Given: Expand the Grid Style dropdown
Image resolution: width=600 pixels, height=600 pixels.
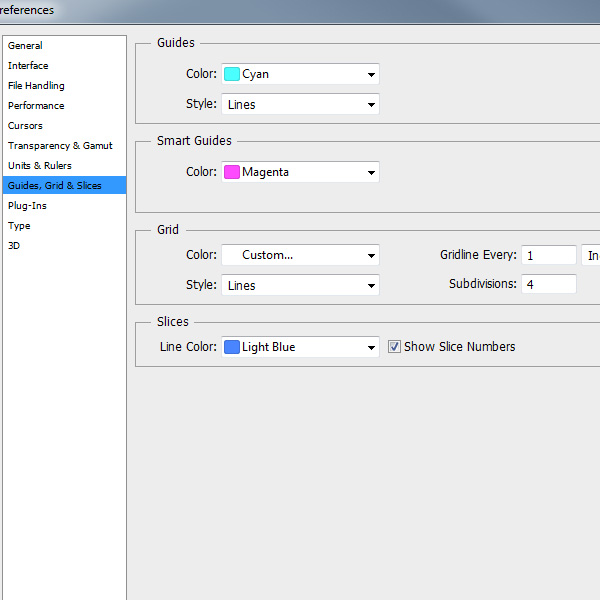Looking at the screenshot, I should point(300,285).
